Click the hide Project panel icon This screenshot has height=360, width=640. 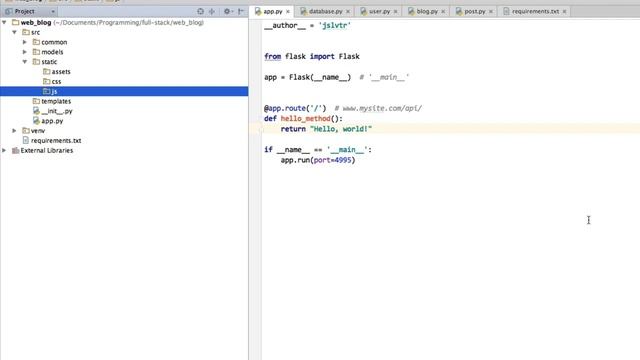click(241, 11)
